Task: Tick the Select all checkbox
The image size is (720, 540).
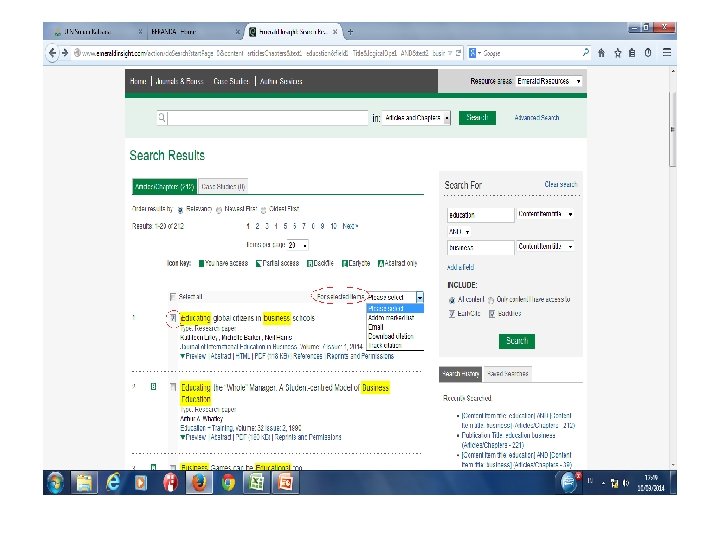Action: coord(173,297)
